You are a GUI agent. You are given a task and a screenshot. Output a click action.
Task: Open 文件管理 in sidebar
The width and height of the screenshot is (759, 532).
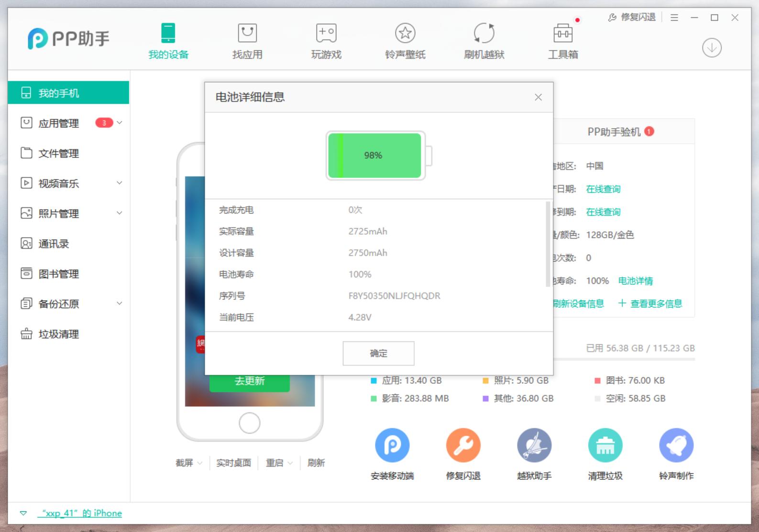[58, 153]
